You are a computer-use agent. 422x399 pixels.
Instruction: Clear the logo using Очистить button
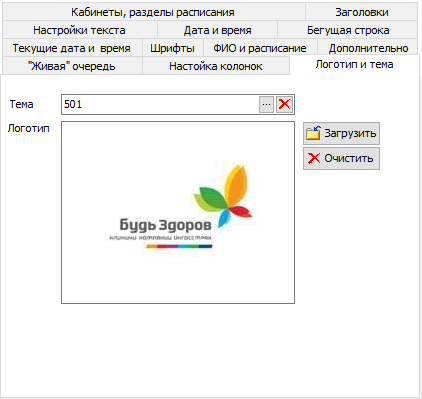[341, 158]
